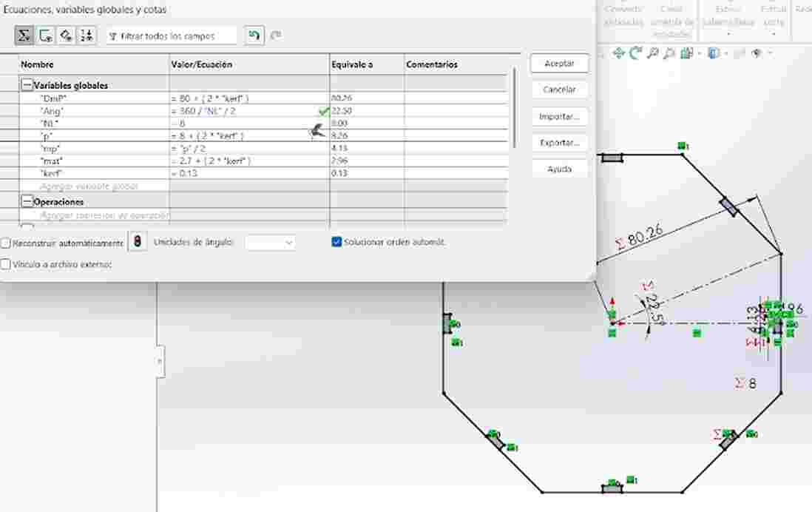Select the "NL" variable name cell
This screenshot has height=512, width=812.
[x=94, y=124]
